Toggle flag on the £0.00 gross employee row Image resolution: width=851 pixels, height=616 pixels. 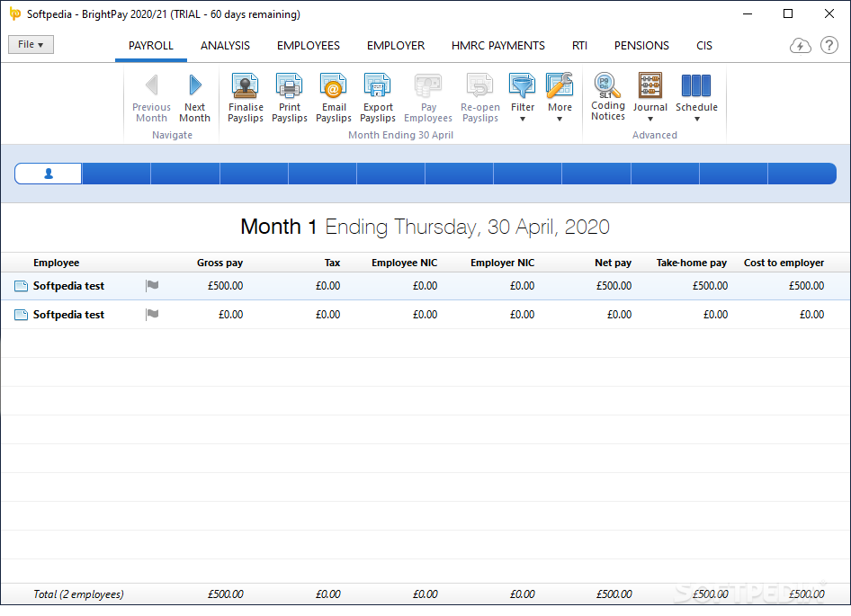(152, 314)
